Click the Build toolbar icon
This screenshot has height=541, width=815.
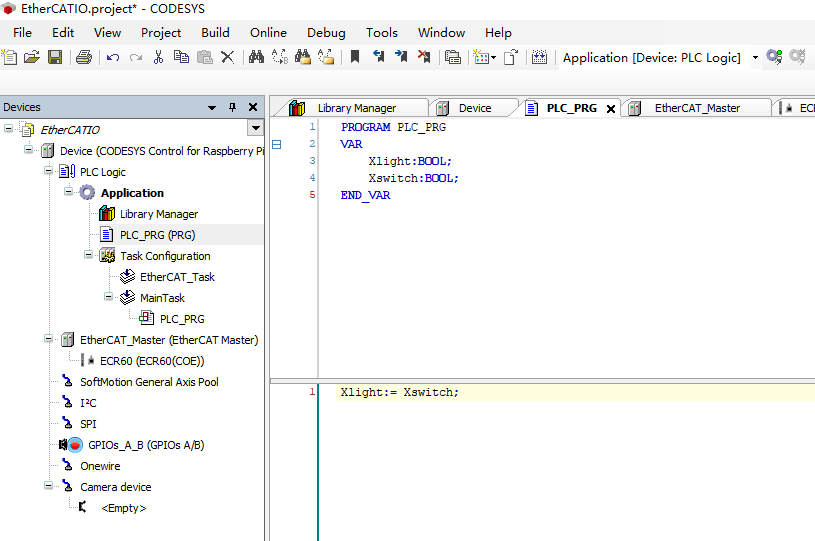point(453,57)
